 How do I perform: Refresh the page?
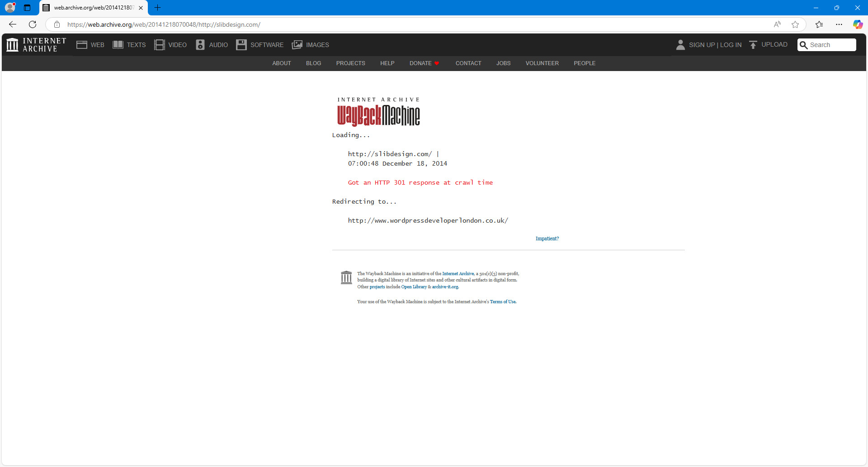click(33, 24)
